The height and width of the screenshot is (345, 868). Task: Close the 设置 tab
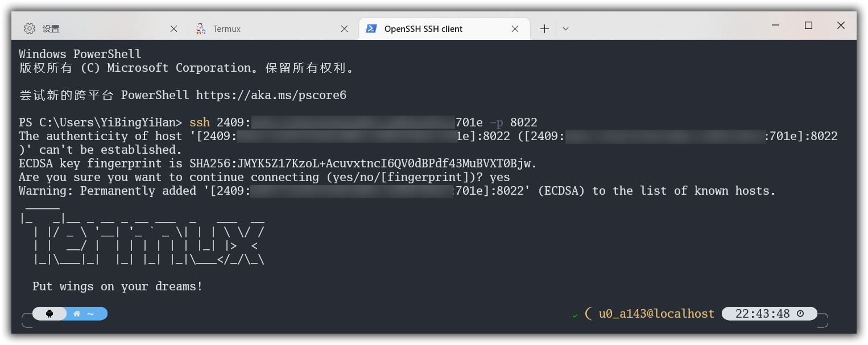click(174, 29)
